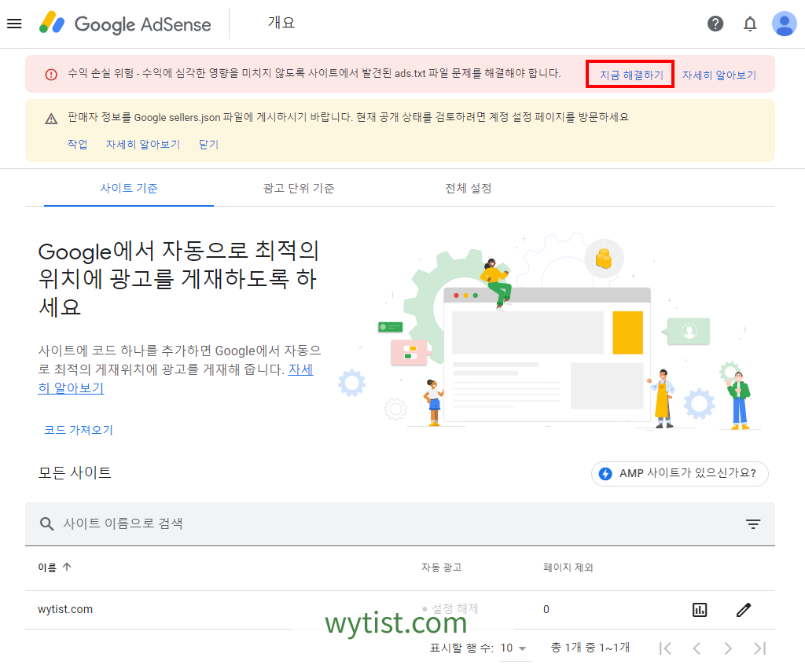This screenshot has width=805, height=672.
Task: Open the user account avatar
Action: click(x=784, y=24)
